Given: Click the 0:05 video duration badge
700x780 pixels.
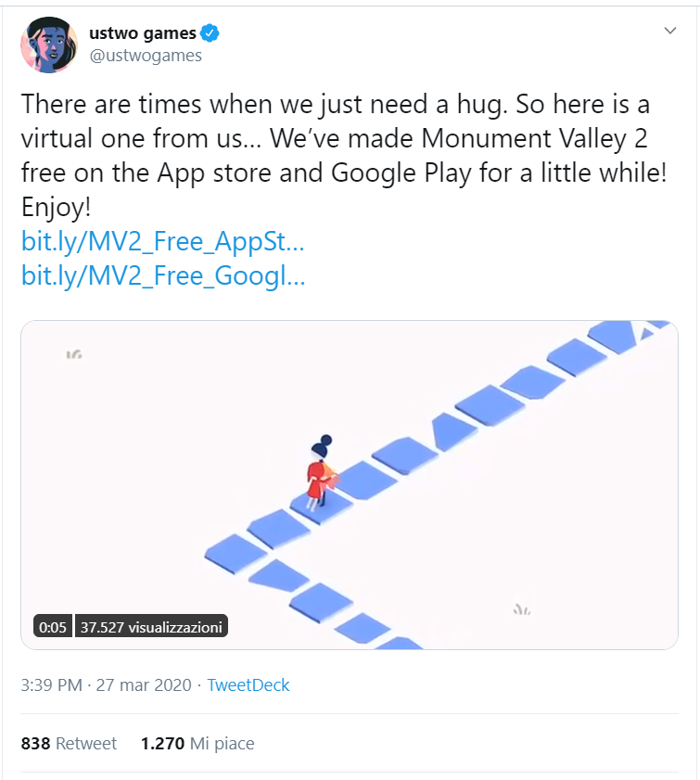Looking at the screenshot, I should click(x=53, y=627).
